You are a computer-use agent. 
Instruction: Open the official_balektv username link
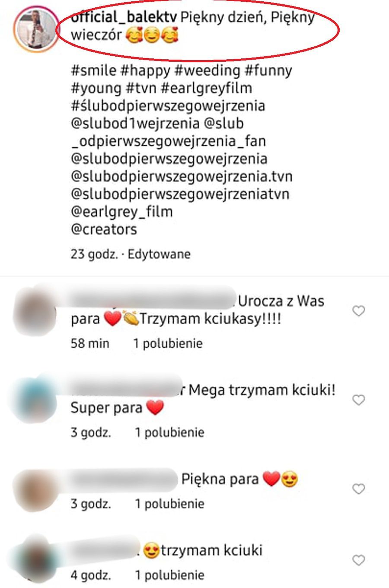[124, 18]
